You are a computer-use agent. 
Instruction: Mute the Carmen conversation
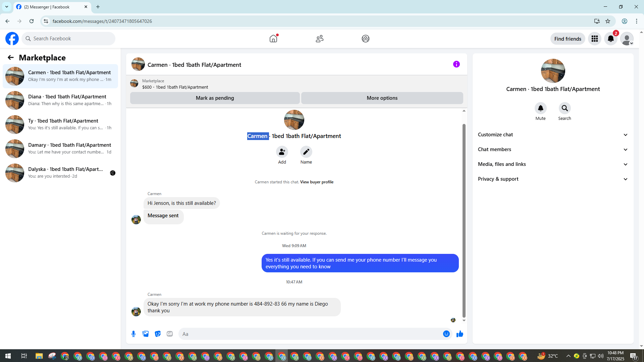pyautogui.click(x=541, y=108)
